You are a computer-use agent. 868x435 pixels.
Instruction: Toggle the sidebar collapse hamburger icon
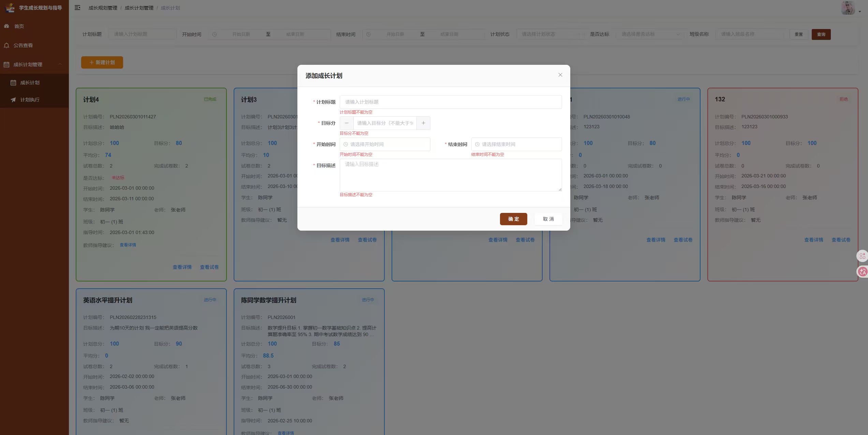[77, 8]
